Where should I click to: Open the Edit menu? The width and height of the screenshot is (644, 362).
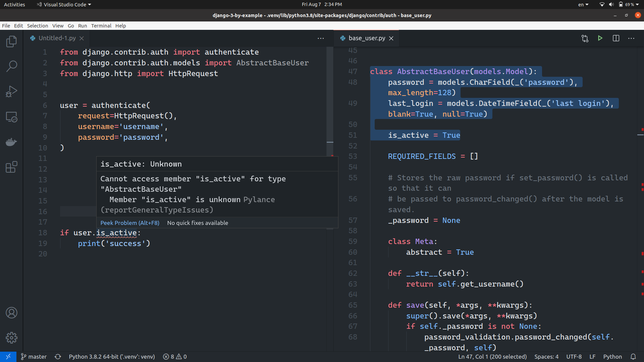[18, 26]
